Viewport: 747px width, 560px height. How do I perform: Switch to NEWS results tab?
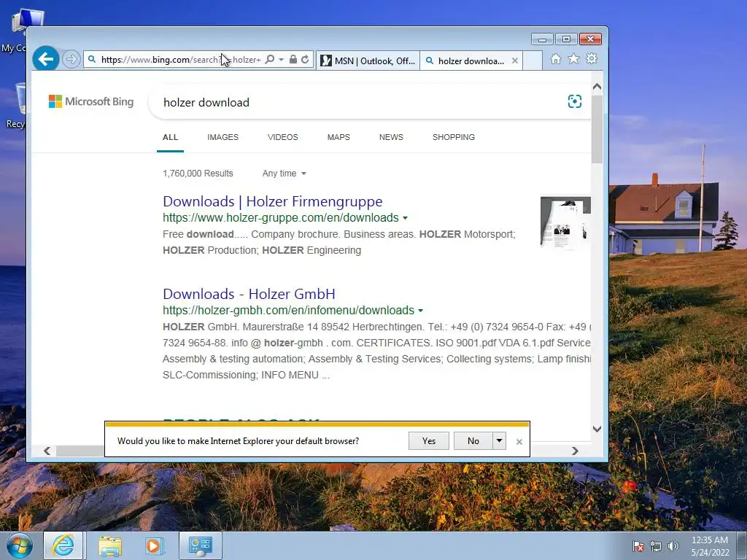[x=391, y=137]
